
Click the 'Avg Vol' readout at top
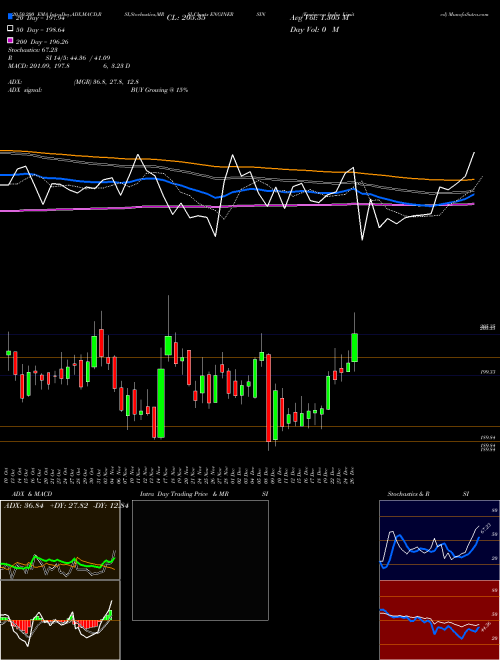point(320,18)
